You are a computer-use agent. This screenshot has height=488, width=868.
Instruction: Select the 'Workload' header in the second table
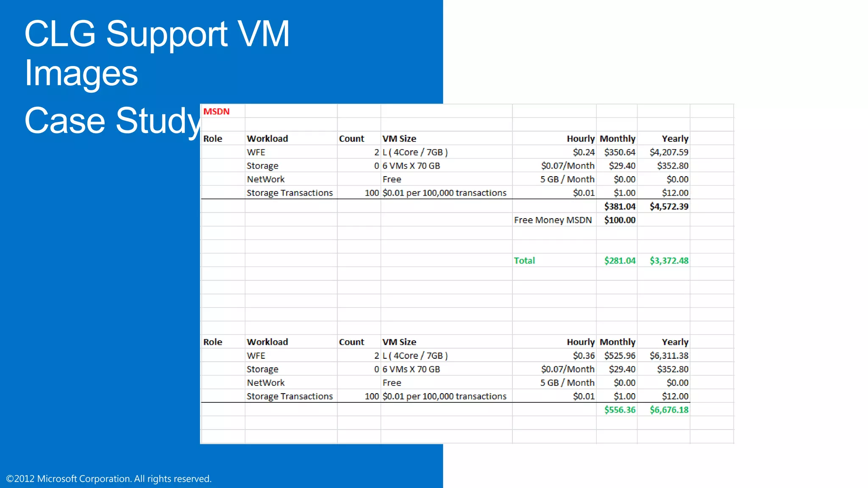(267, 342)
